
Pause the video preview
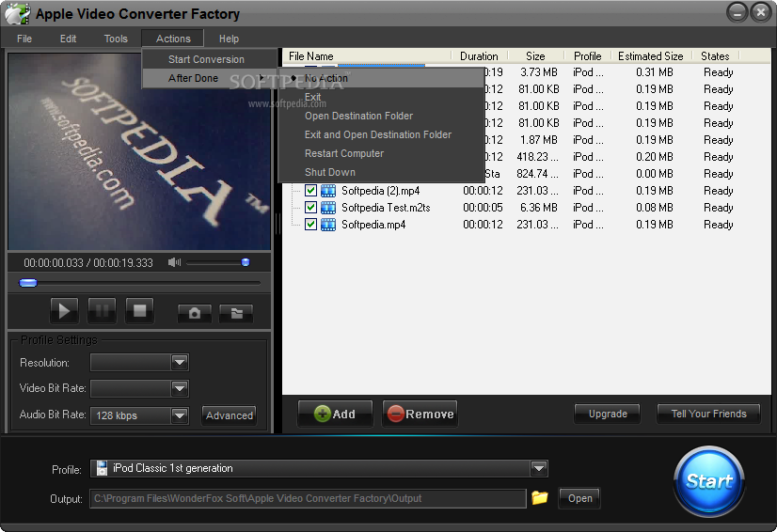(102, 310)
